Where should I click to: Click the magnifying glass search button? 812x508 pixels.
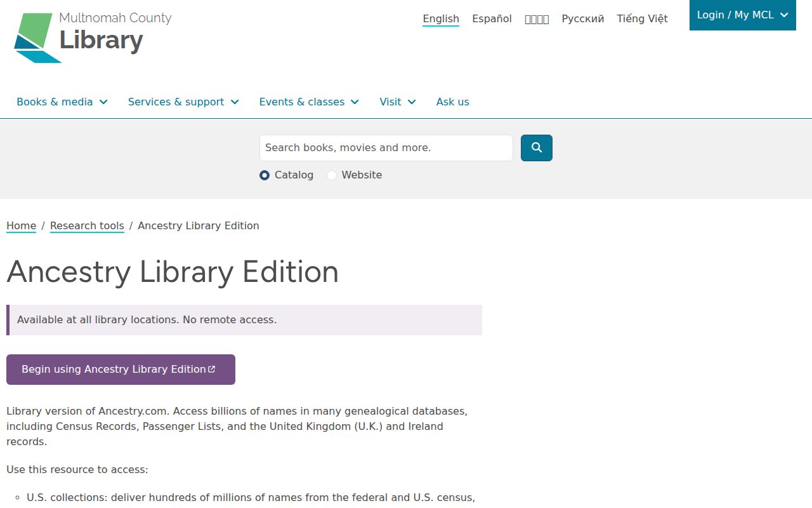[x=537, y=148]
